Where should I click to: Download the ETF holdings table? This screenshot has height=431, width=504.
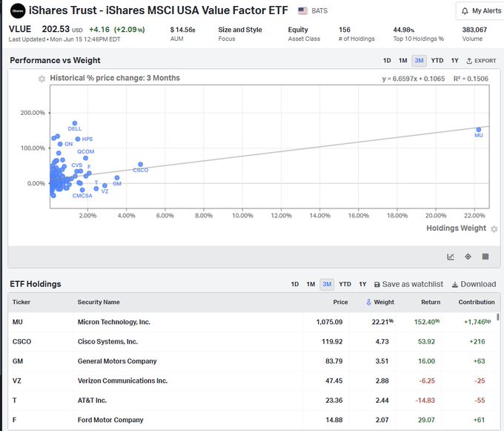(x=474, y=284)
